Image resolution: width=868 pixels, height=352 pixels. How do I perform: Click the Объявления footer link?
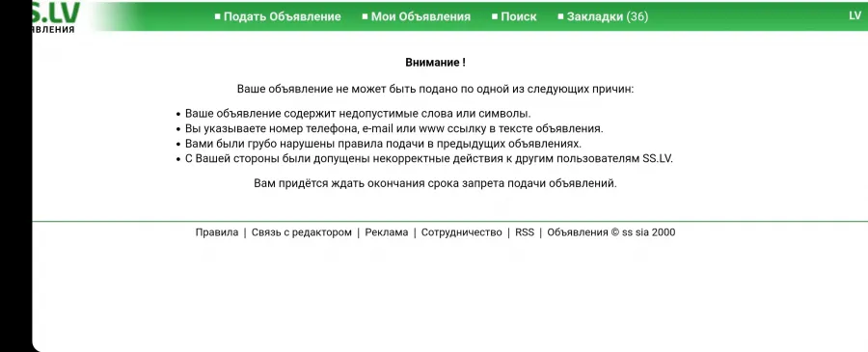point(578,232)
